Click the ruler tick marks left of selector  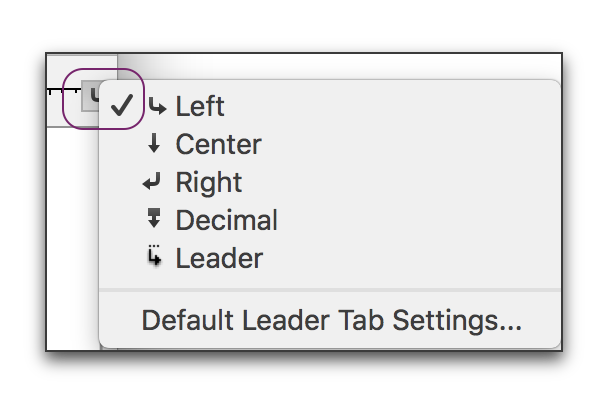[x=64, y=91]
